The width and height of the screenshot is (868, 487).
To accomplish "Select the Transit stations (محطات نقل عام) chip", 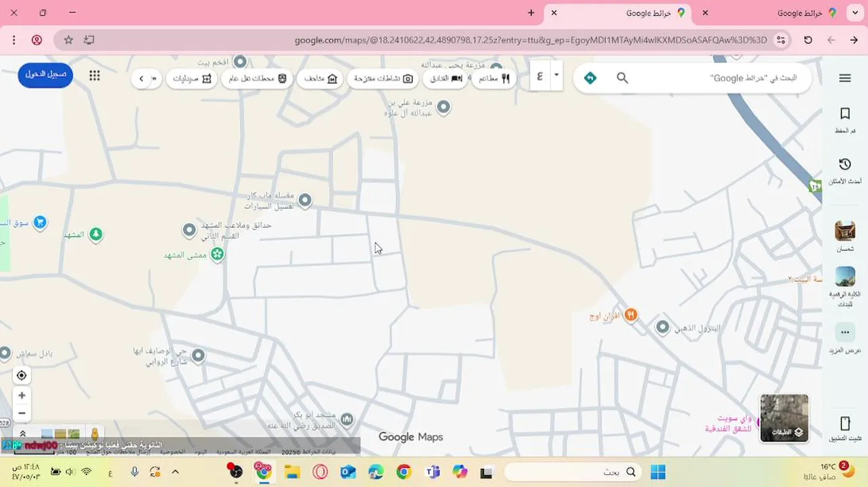I will tap(258, 78).
